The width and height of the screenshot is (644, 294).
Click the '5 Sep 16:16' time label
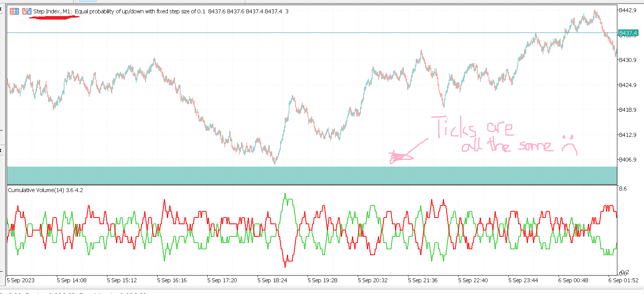(172, 280)
